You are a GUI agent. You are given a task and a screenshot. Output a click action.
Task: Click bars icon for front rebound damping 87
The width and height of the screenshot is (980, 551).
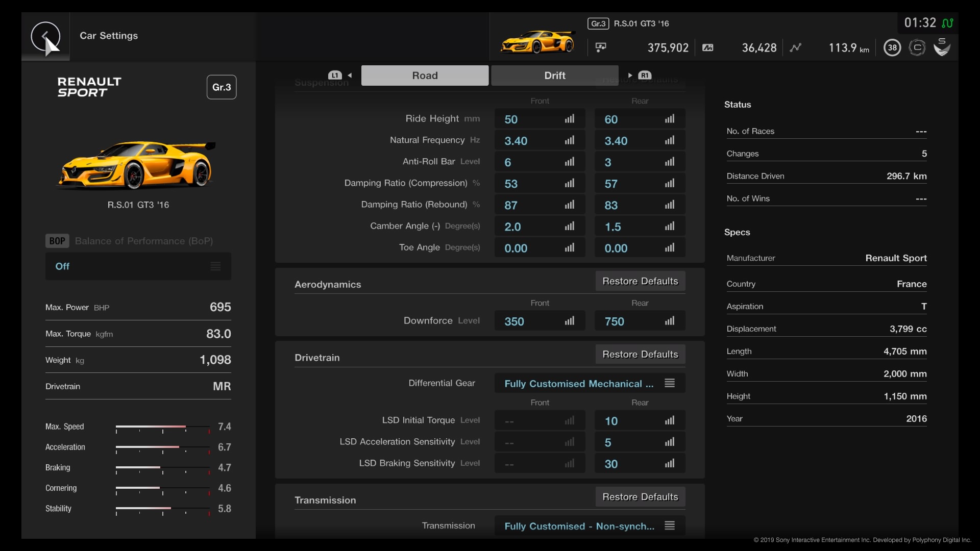coord(570,205)
